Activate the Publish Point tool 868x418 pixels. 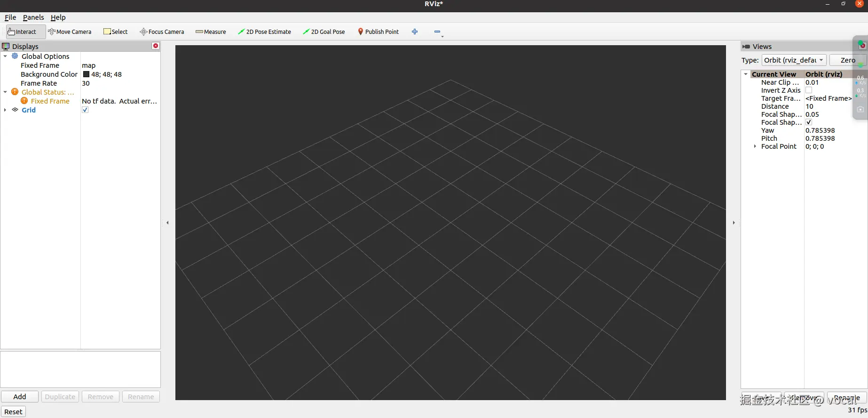(x=379, y=32)
